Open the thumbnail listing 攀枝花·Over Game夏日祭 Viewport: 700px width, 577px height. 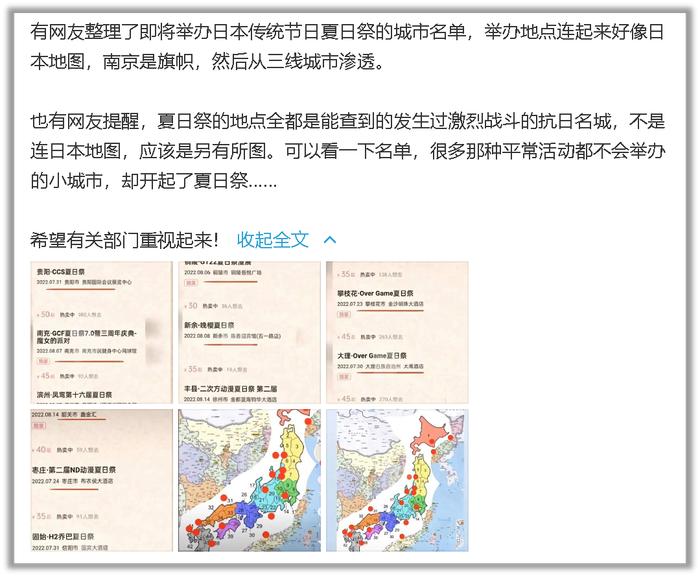[x=397, y=332]
